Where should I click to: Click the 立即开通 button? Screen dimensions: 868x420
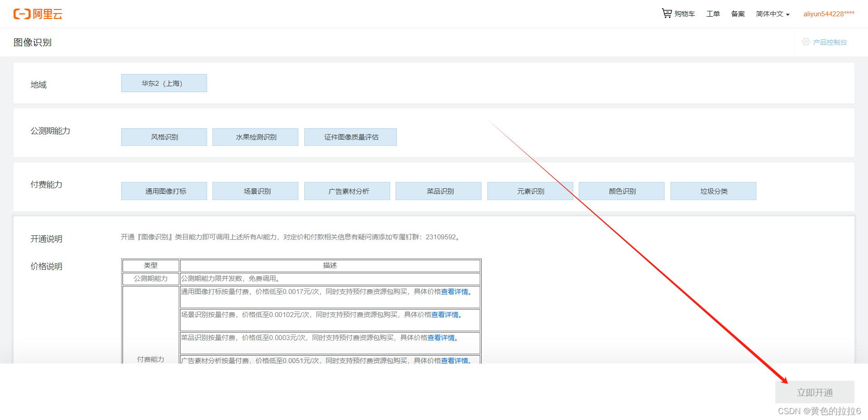pyautogui.click(x=815, y=392)
